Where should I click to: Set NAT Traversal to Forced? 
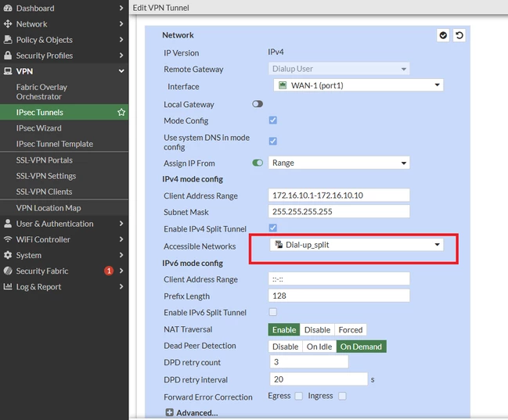pyautogui.click(x=351, y=329)
